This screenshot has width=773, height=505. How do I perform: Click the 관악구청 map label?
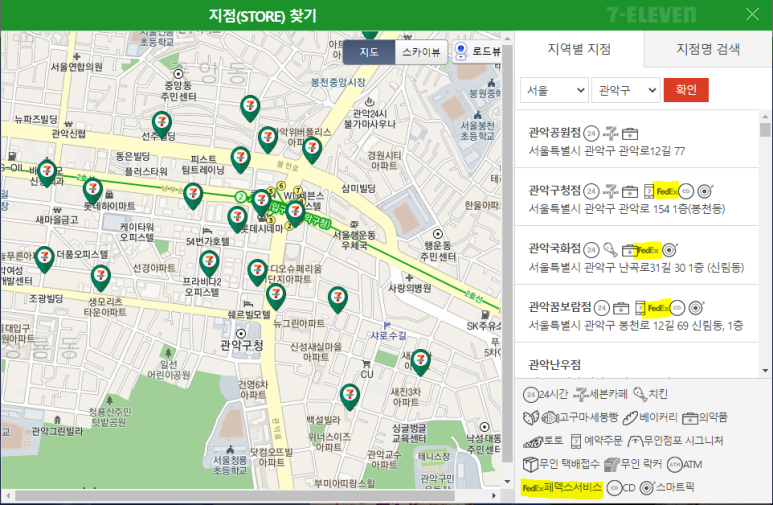tap(242, 345)
